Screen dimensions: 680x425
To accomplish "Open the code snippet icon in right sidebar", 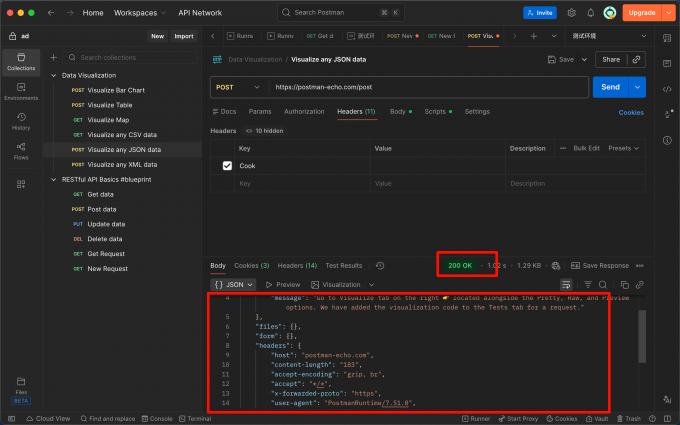I will (x=667, y=89).
